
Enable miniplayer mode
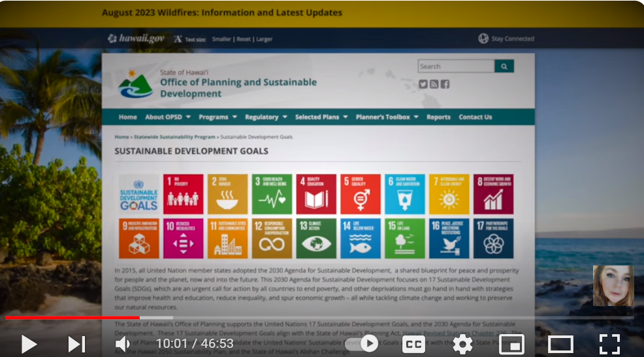point(511,344)
